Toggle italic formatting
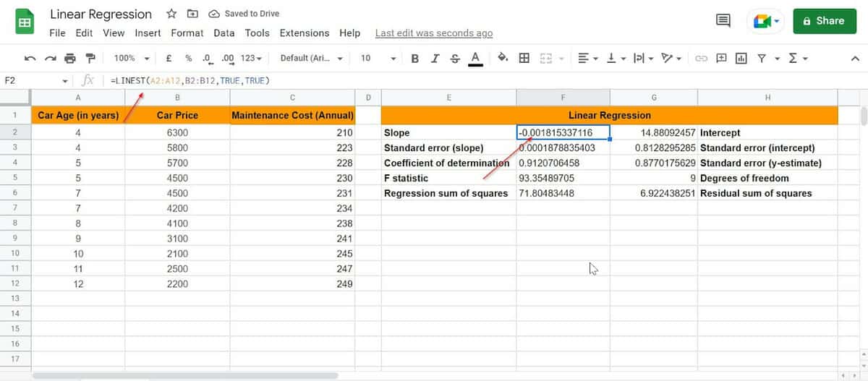868x381 pixels. pos(435,58)
